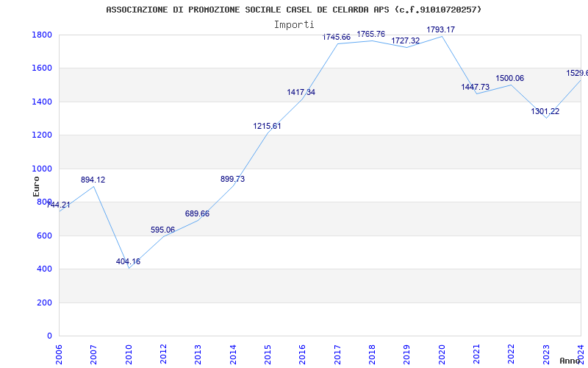The height and width of the screenshot is (368, 588).
Task: Select the 1200 y-axis tick label
Action: click(42, 135)
